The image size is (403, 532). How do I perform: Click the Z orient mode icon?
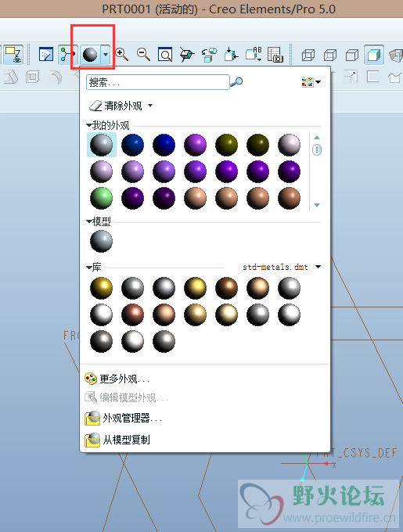[13, 54]
